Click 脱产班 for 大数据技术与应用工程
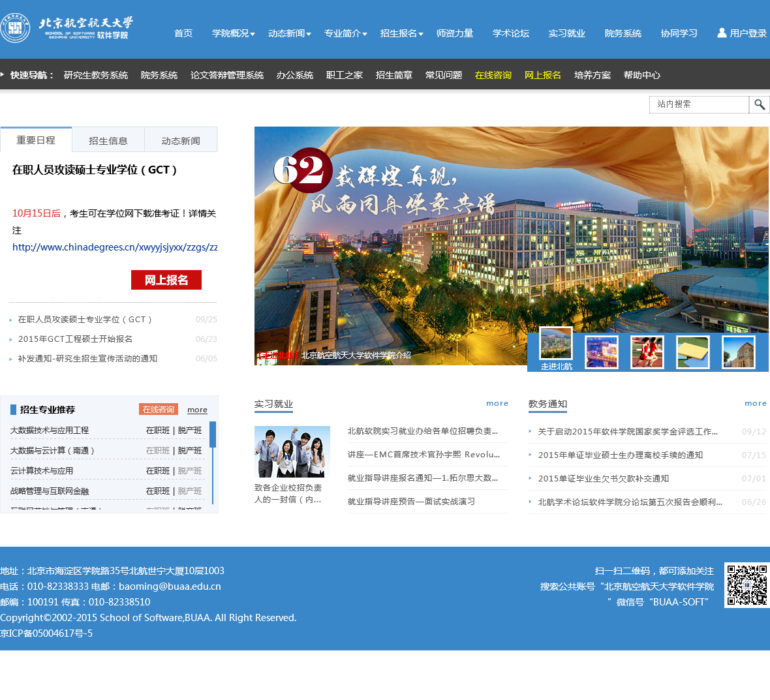 point(190,431)
